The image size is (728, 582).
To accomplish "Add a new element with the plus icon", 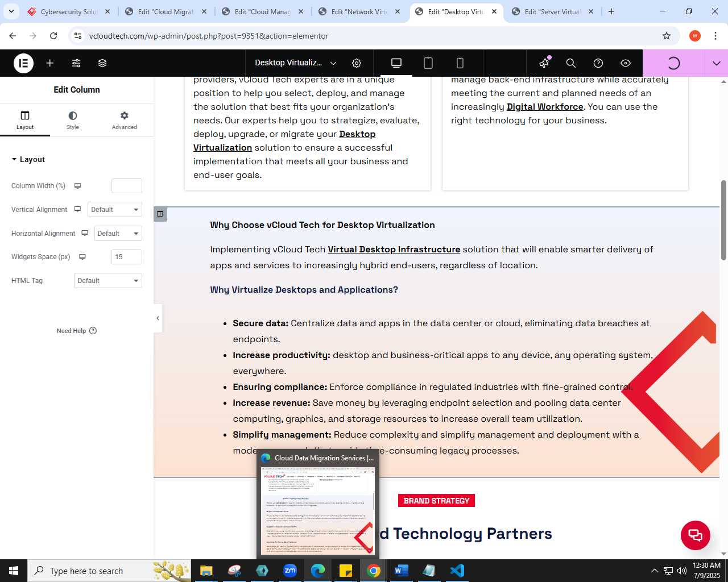I will 50,63.
